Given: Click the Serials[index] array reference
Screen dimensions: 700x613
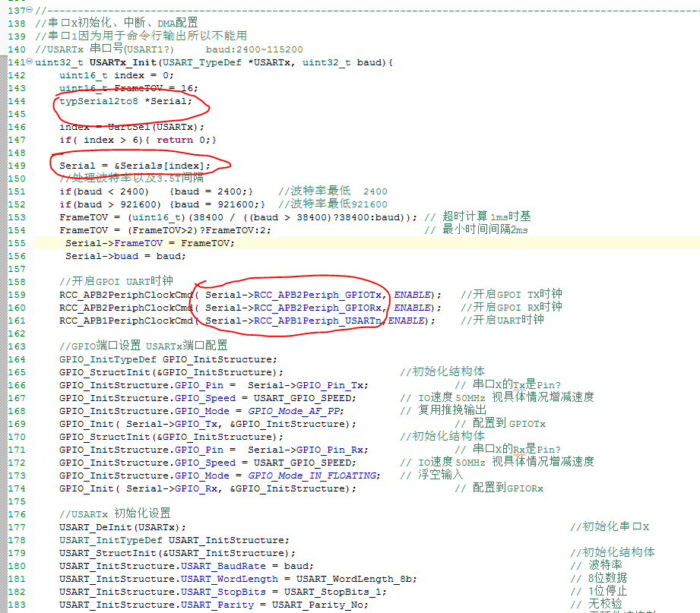Looking at the screenshot, I should 165,166.
